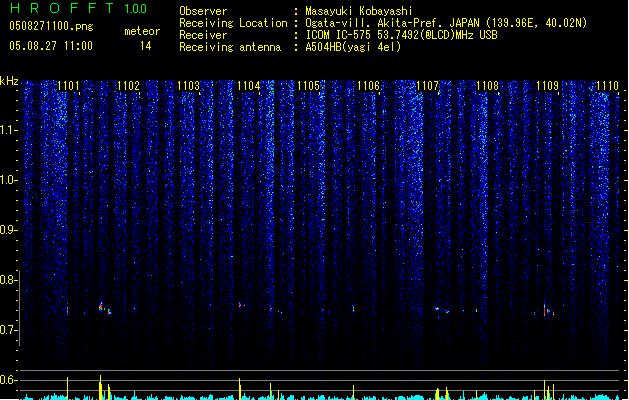Screen dimensions: 629x400
Task: Click the ICOM IC-575 53.7492 MHz USB text
Action: pyautogui.click(x=401, y=35)
